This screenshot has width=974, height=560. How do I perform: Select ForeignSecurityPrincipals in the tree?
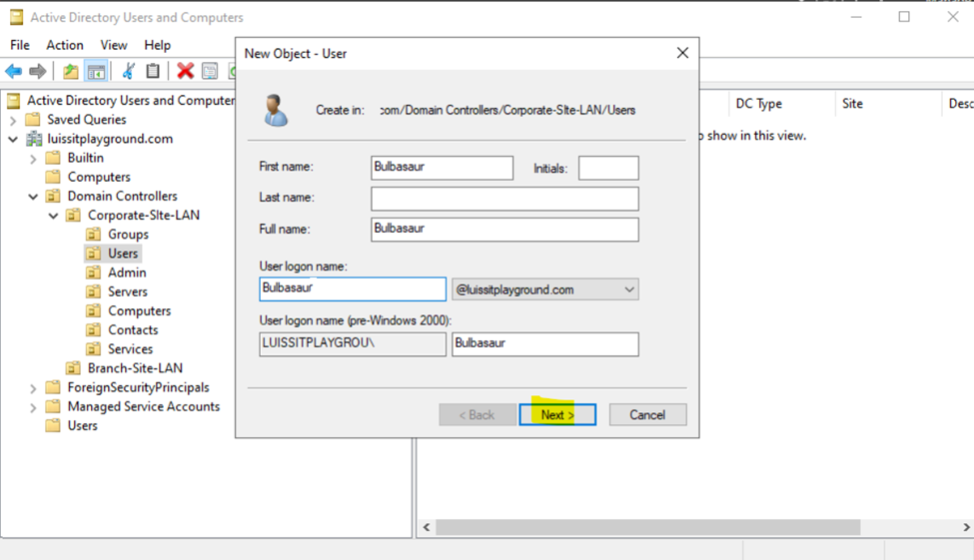coord(138,387)
